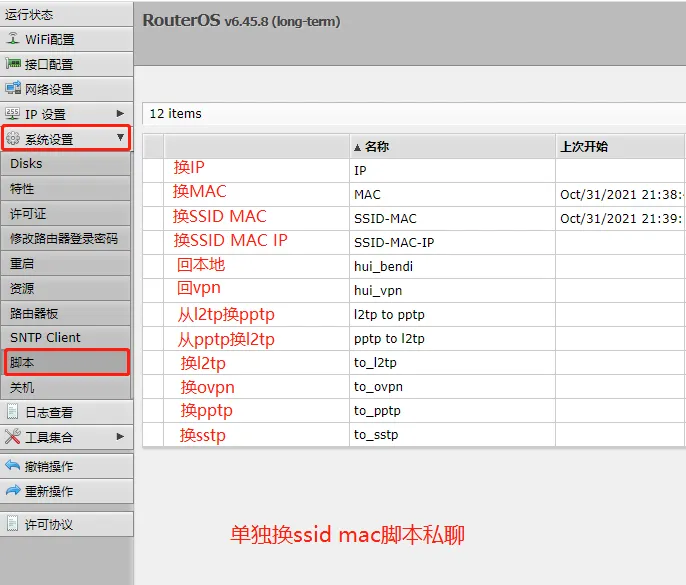This screenshot has width=686, height=585.
Task: Click the 接口配置 interface card icon
Action: pyautogui.click(x=13, y=63)
